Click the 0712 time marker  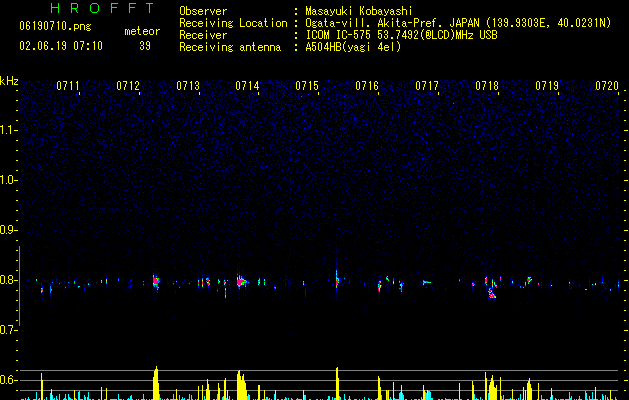click(128, 85)
